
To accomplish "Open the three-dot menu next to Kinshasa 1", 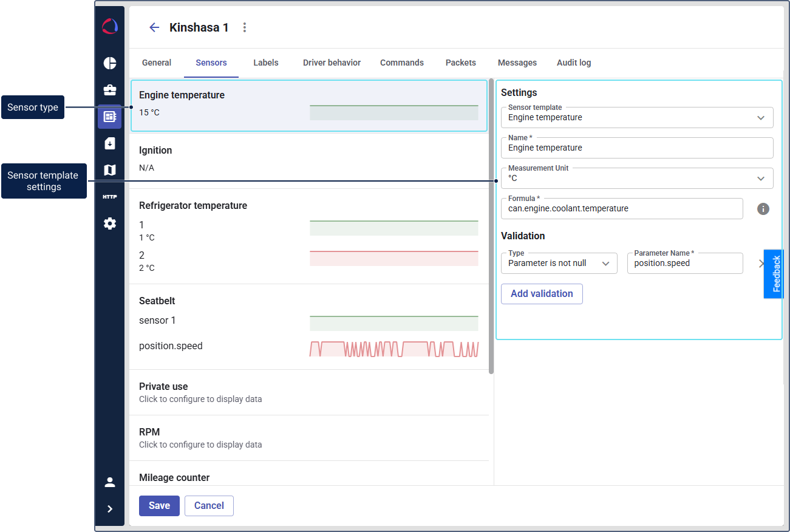I will click(x=245, y=27).
